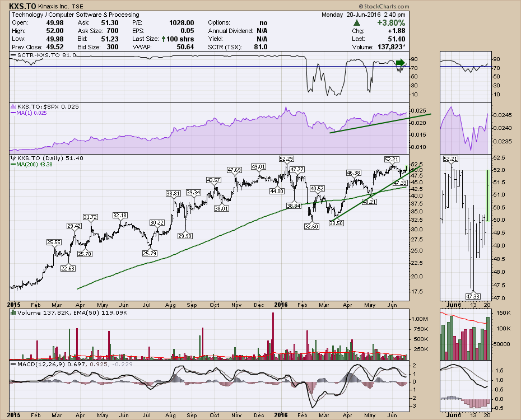The image size is (521, 420).
Task: Click the 22.63 price low label
Action: click(x=68, y=268)
